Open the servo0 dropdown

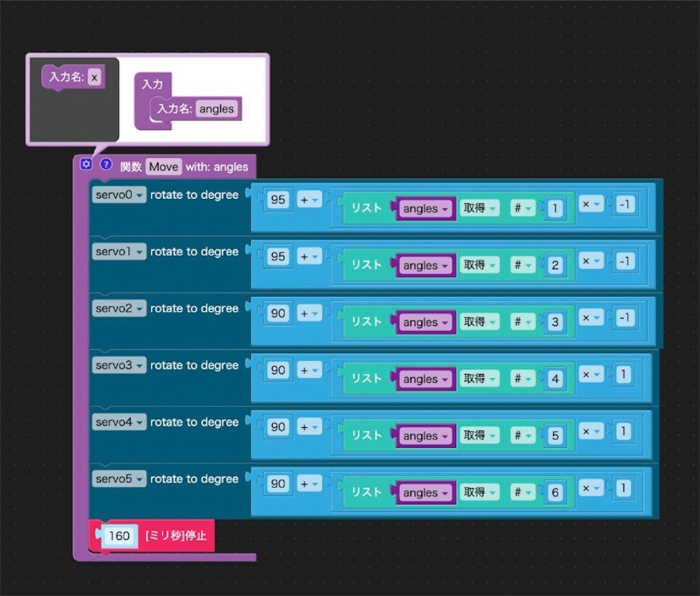(x=119, y=195)
